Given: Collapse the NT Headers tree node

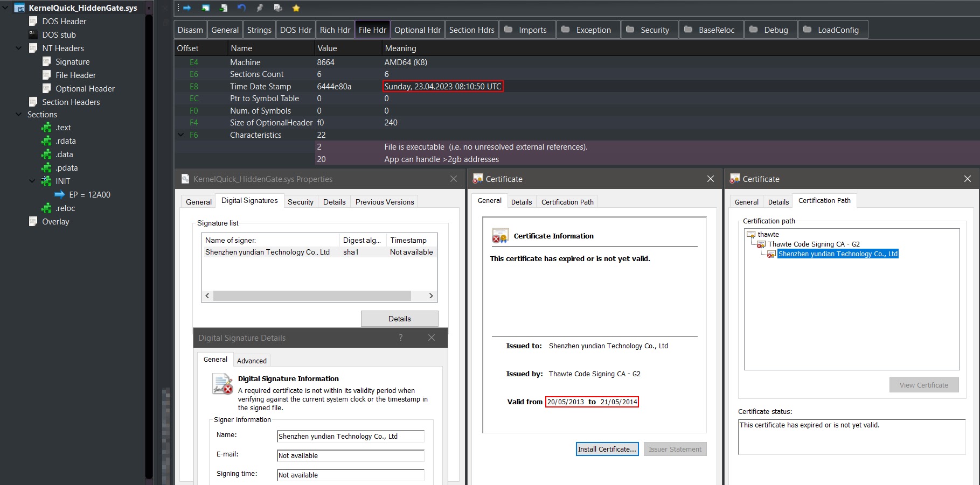Looking at the screenshot, I should click(18, 48).
